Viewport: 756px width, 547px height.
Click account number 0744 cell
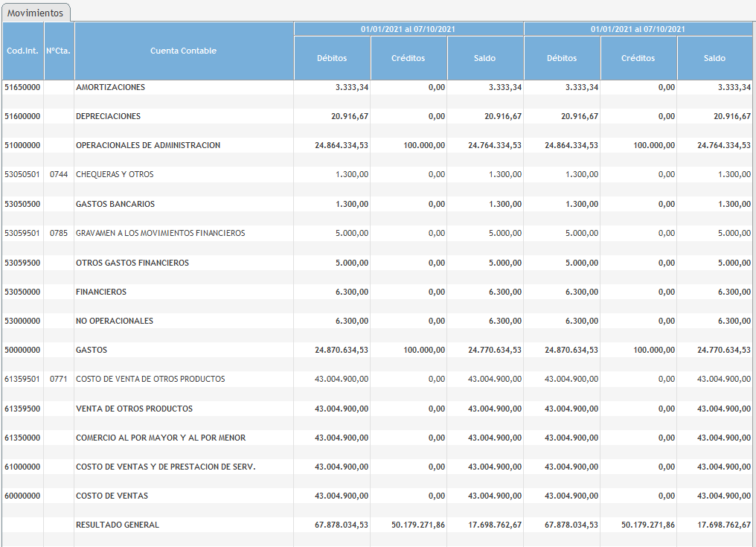tap(59, 174)
